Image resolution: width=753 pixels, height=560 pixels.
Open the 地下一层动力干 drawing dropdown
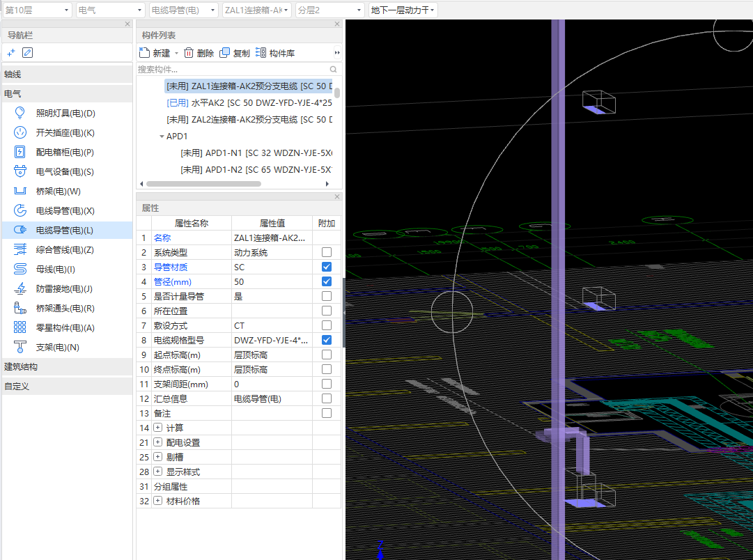coord(403,10)
